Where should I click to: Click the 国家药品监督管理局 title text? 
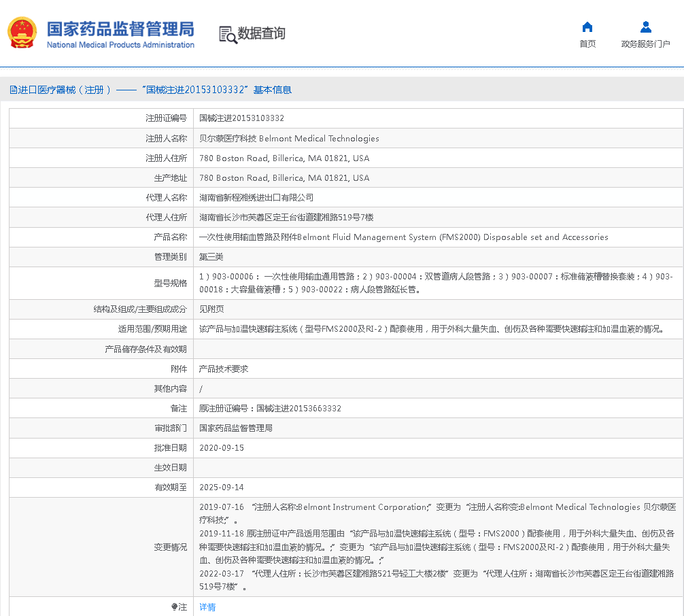click(120, 29)
